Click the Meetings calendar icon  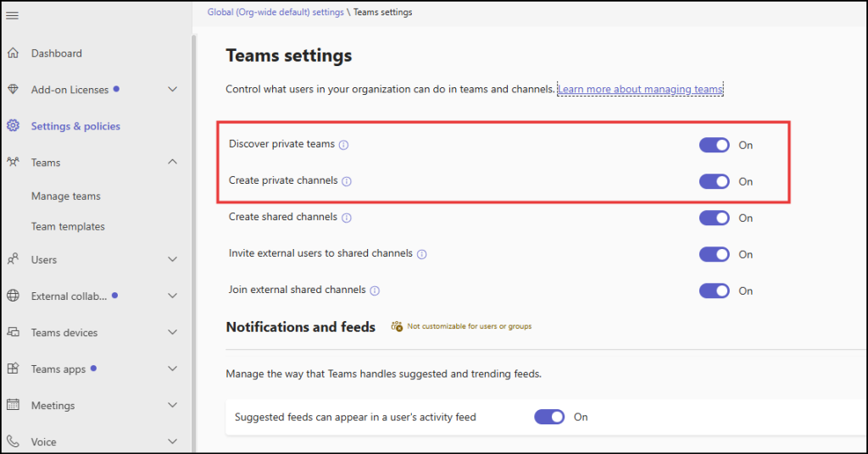[14, 405]
